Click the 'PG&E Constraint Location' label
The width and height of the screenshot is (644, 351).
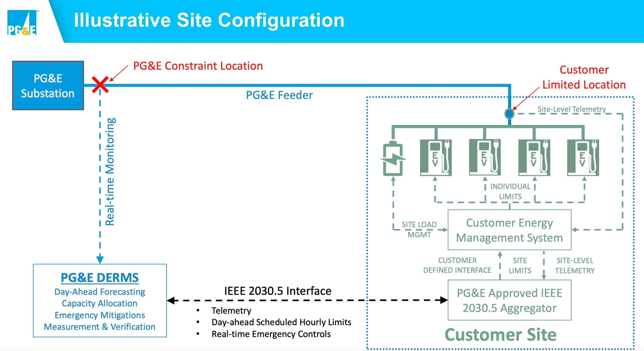[198, 66]
